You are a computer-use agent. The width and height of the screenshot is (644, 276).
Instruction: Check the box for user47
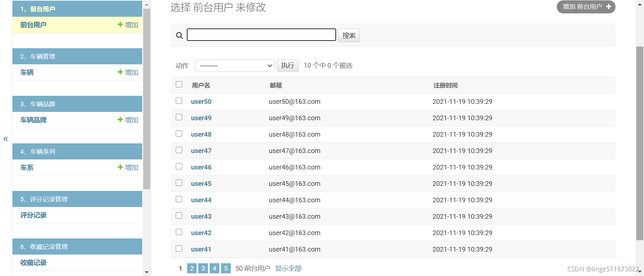[179, 150]
